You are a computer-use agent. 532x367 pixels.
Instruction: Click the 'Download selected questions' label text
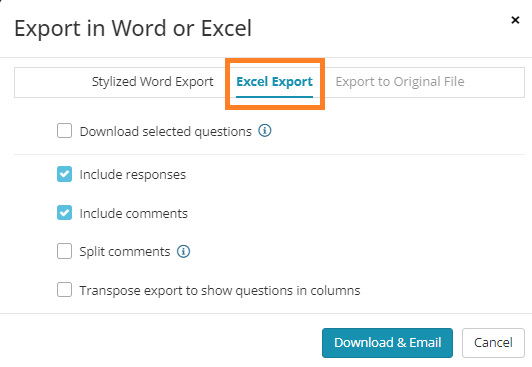166,131
